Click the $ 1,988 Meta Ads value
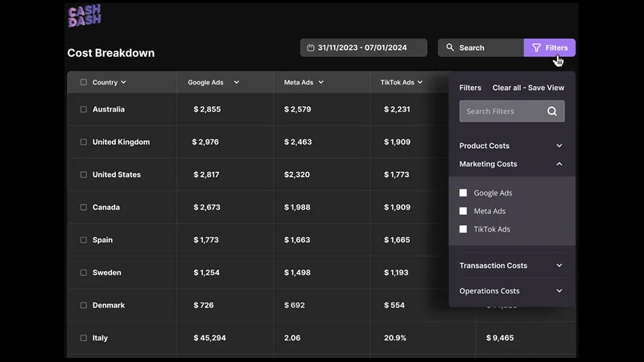Image resolution: width=644 pixels, height=362 pixels. 297,208
